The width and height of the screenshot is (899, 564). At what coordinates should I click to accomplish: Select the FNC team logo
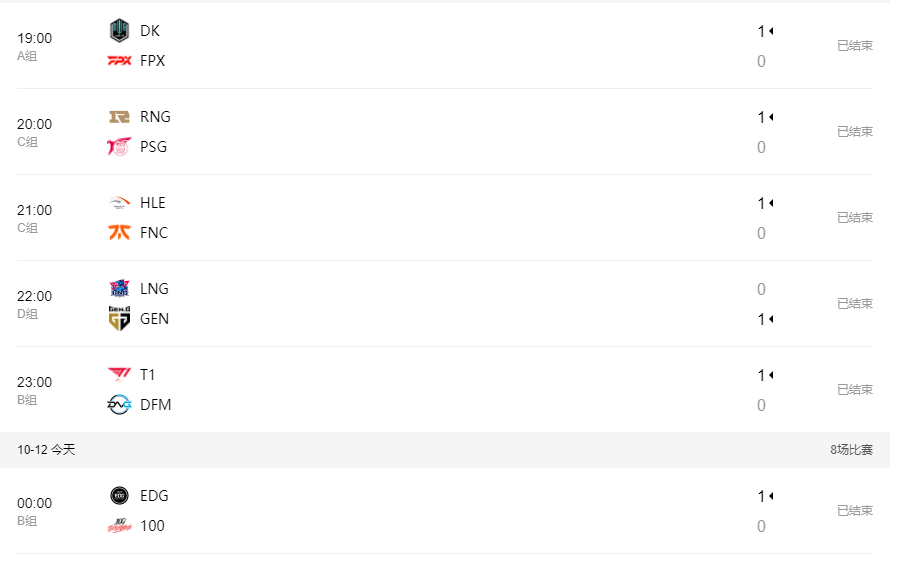(x=119, y=232)
